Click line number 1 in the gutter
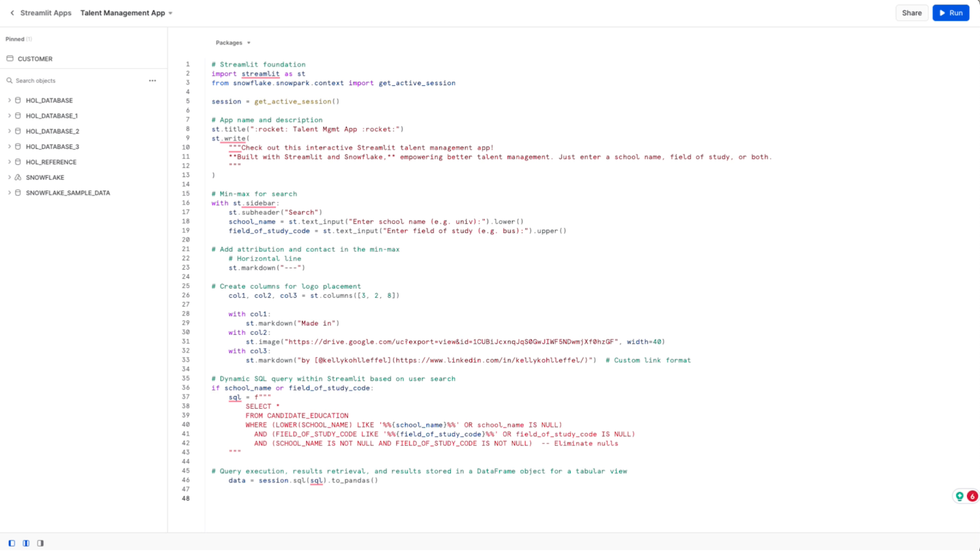Viewport: 980px width, 551px height. tap(188, 64)
